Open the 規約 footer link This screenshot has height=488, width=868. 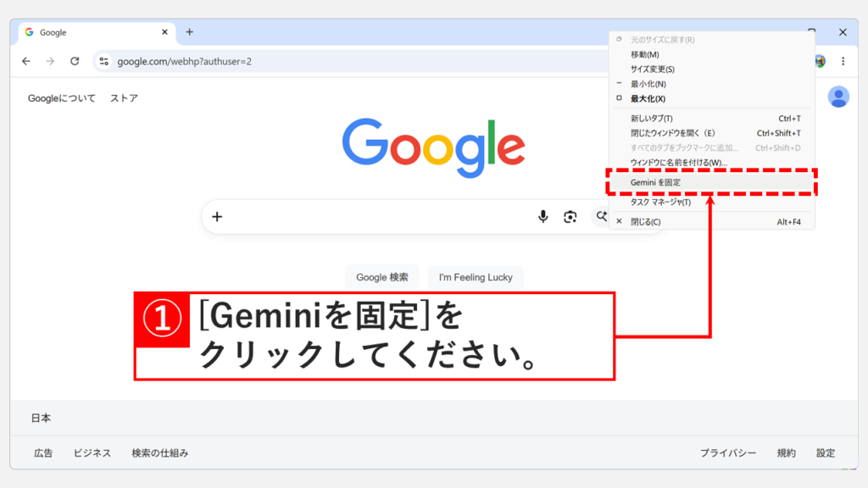786,453
